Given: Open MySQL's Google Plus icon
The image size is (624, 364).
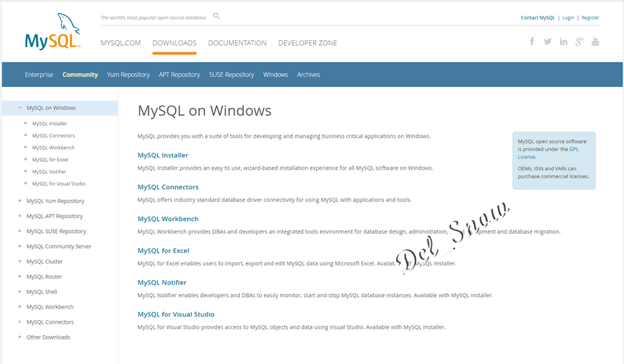Looking at the screenshot, I should (x=579, y=42).
